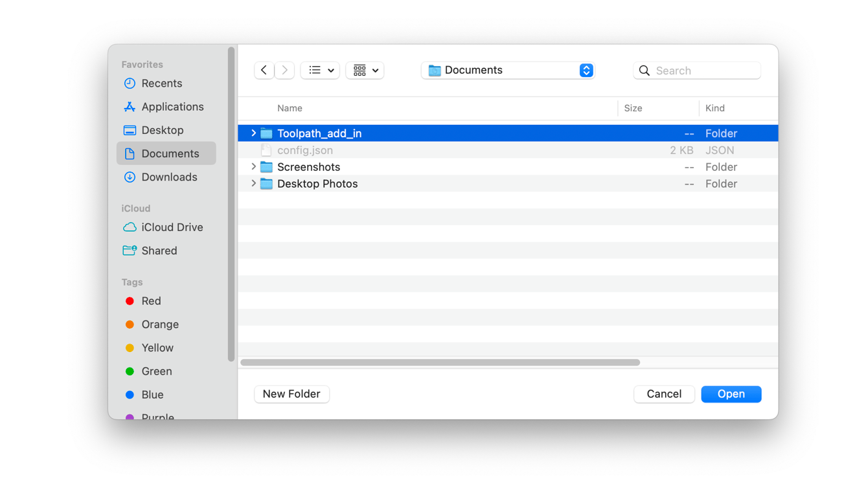The image size is (868, 488).
Task: Click the Kind column header
Action: pos(719,108)
